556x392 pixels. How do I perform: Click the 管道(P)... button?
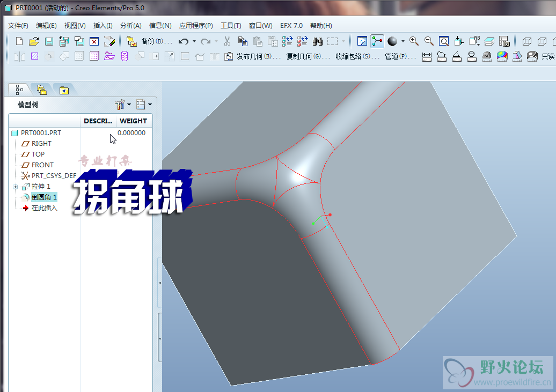400,56
